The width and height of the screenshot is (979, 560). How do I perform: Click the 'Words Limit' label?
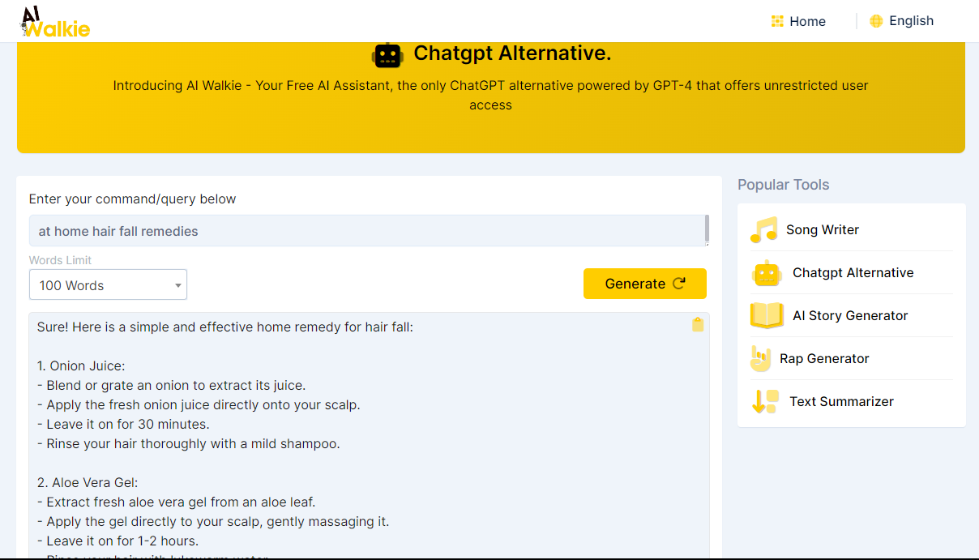(60, 260)
